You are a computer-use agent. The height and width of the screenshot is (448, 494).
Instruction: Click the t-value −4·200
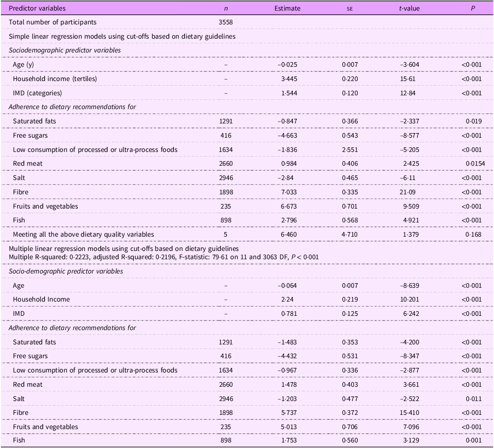(x=410, y=342)
